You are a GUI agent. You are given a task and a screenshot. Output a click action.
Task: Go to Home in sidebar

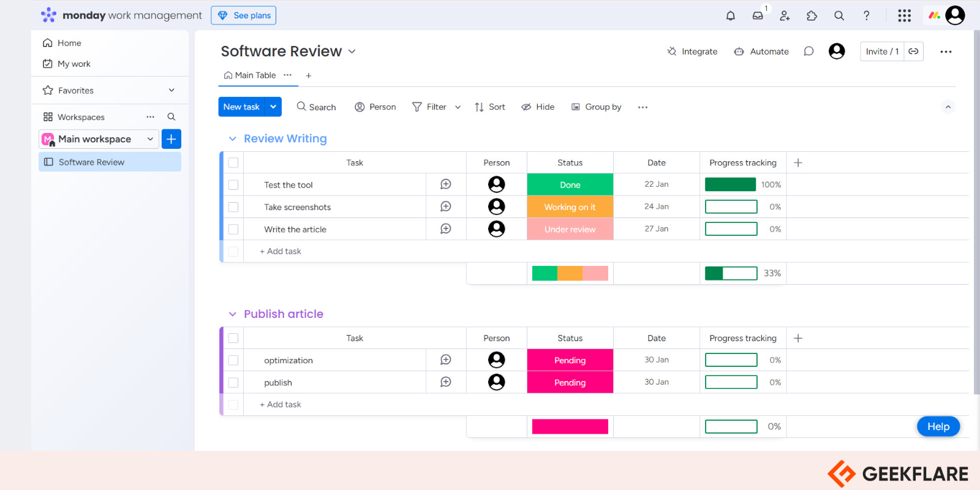pos(62,43)
